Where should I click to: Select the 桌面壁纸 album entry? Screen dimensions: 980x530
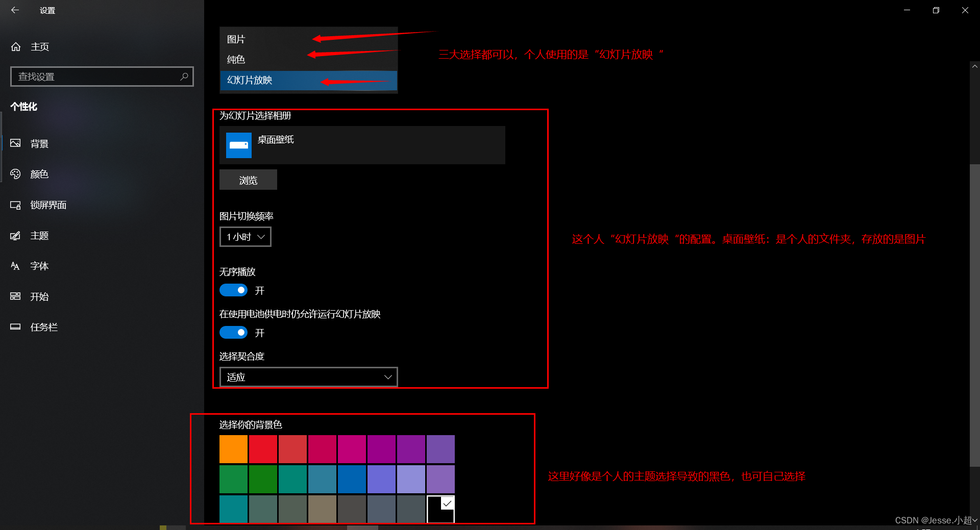(362, 145)
